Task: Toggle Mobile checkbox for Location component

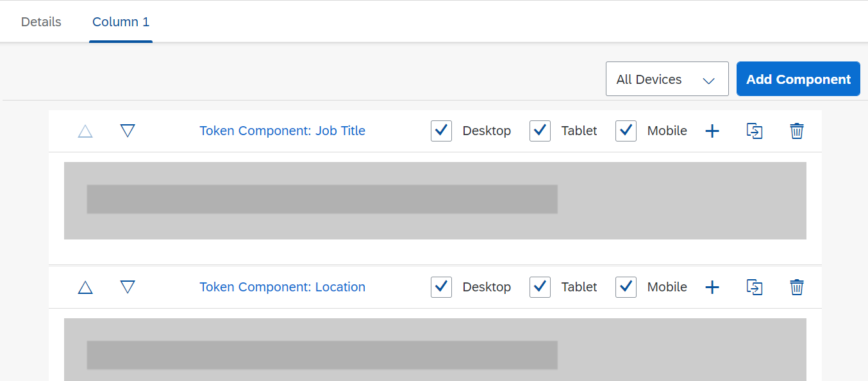Action: pyautogui.click(x=626, y=287)
